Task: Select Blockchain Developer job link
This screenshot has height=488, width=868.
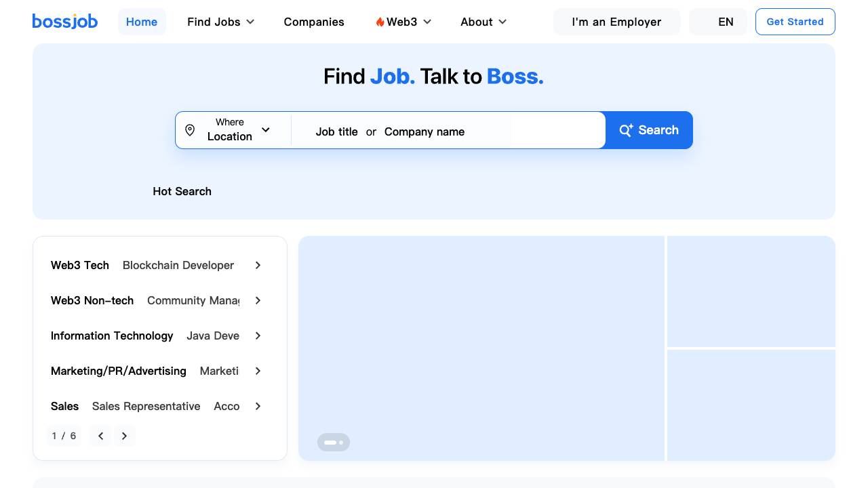Action: point(178,265)
